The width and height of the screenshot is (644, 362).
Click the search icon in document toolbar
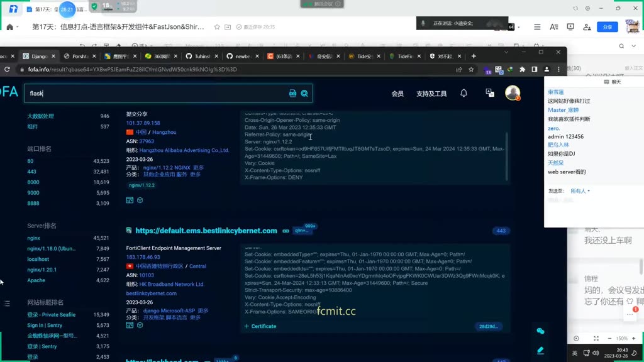tap(621, 46)
